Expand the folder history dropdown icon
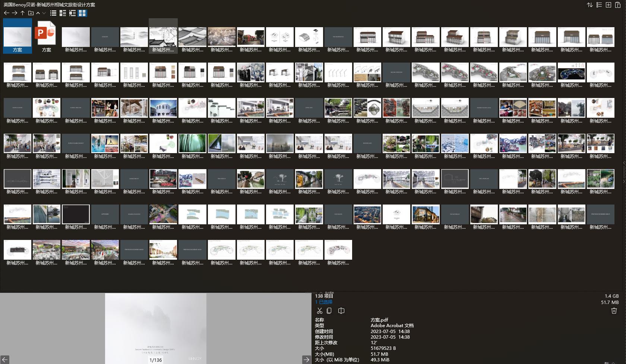 point(44,13)
